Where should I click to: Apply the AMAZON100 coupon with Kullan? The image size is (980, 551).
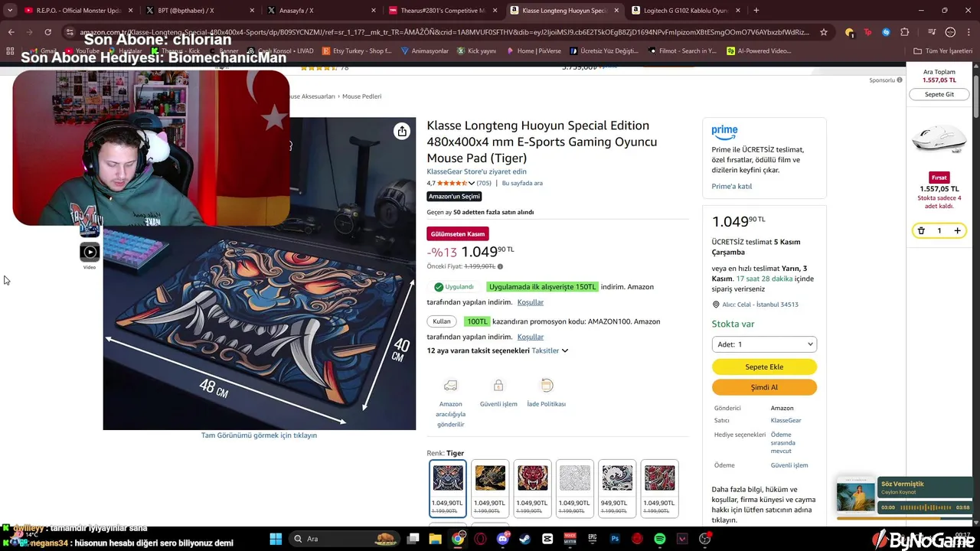[x=442, y=321]
